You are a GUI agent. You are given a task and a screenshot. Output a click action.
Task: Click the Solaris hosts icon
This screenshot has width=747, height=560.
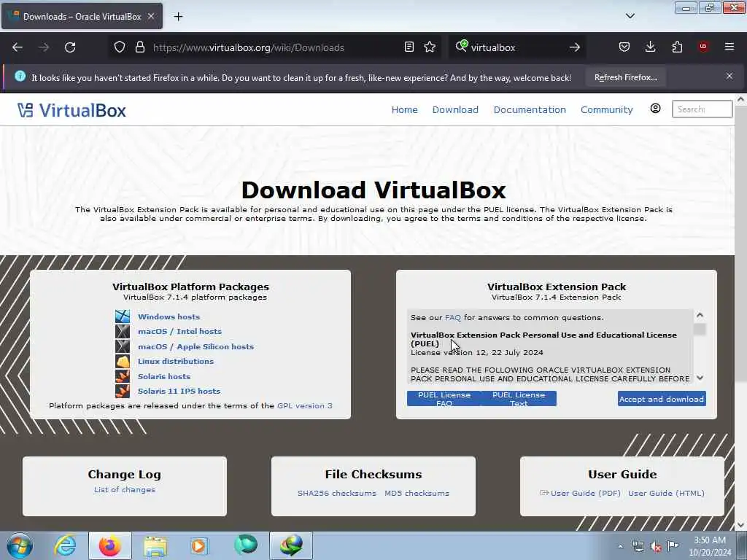123,376
